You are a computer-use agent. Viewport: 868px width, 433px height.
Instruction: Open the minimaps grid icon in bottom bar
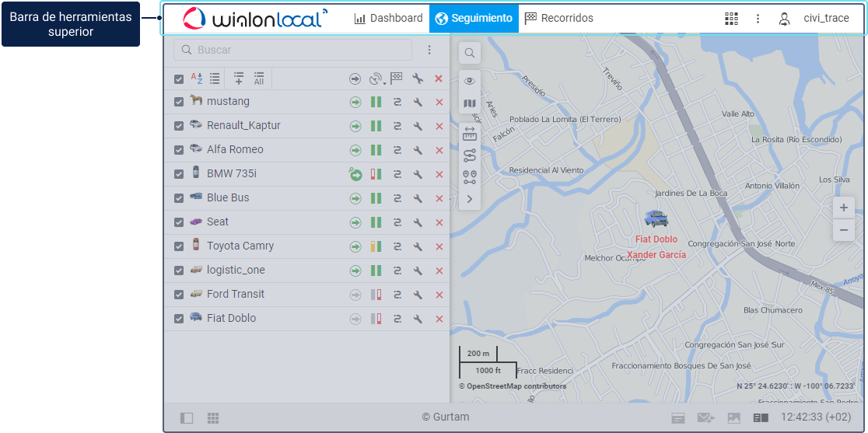point(213,418)
